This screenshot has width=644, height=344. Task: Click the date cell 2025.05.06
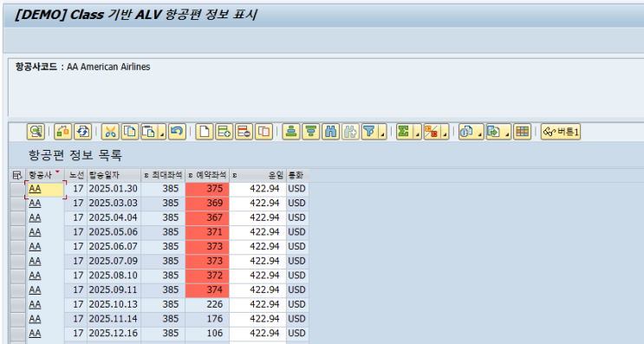point(114,232)
